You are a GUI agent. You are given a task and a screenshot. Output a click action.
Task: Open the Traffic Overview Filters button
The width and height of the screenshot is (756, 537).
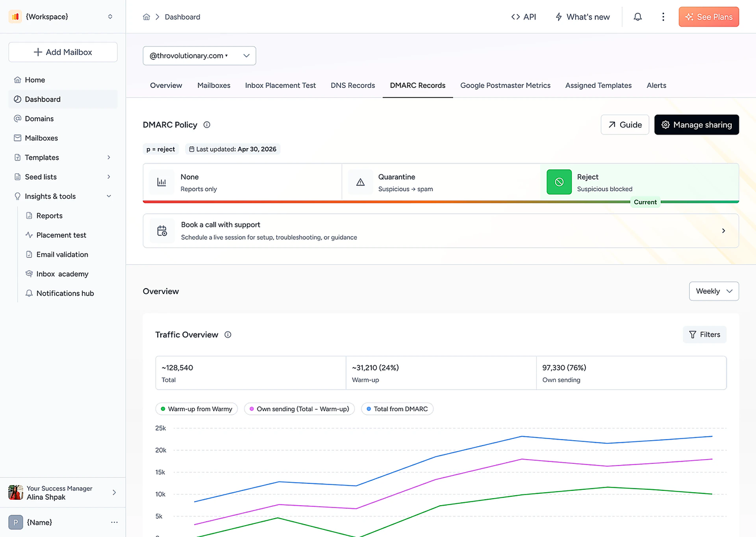coord(705,335)
